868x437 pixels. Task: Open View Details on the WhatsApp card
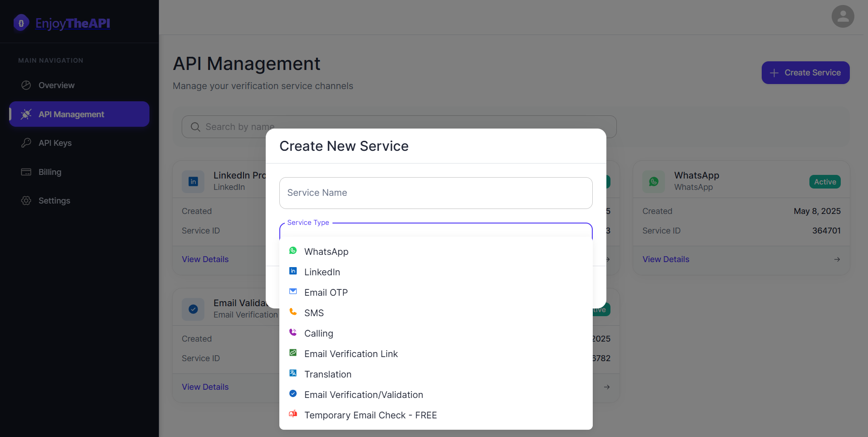(665, 259)
